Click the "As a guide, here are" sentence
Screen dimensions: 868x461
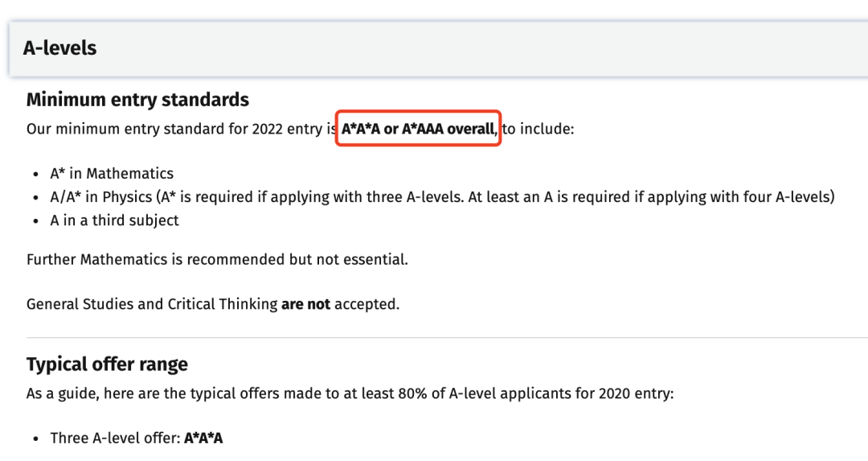[350, 393]
